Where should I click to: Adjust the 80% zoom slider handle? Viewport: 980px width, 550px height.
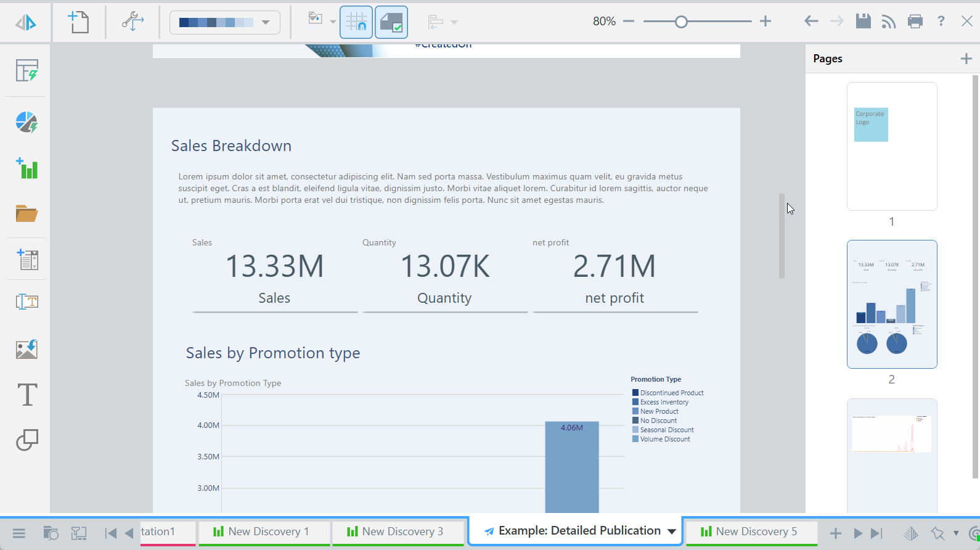click(681, 22)
